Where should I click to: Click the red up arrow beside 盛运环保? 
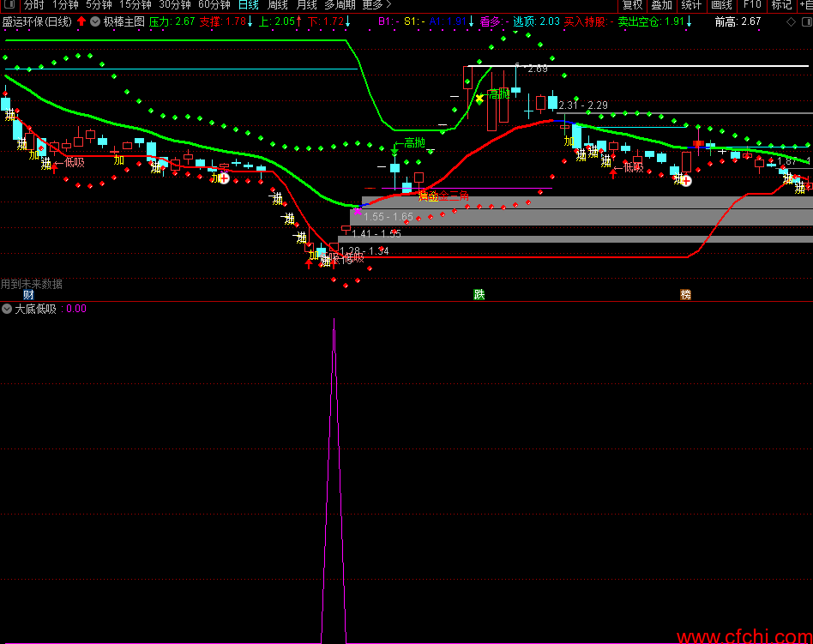[81, 21]
